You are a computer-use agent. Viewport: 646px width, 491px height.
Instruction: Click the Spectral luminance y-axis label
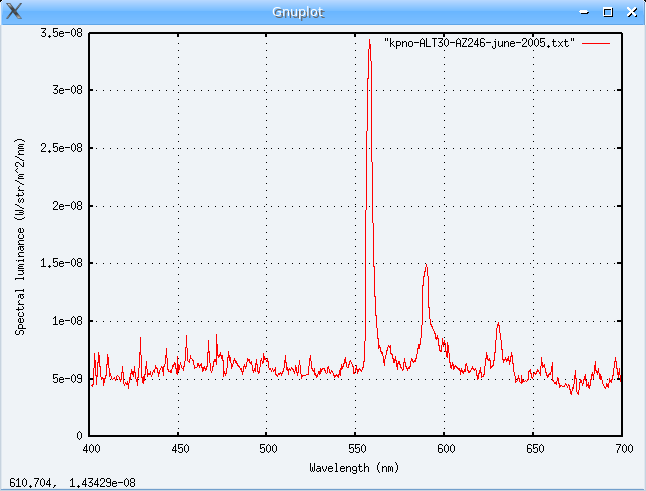[x=20, y=234]
